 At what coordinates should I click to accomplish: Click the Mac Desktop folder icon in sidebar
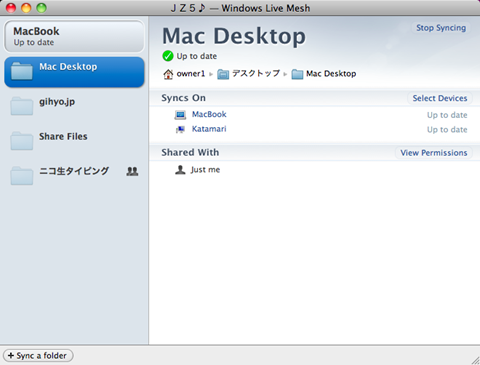coord(22,71)
